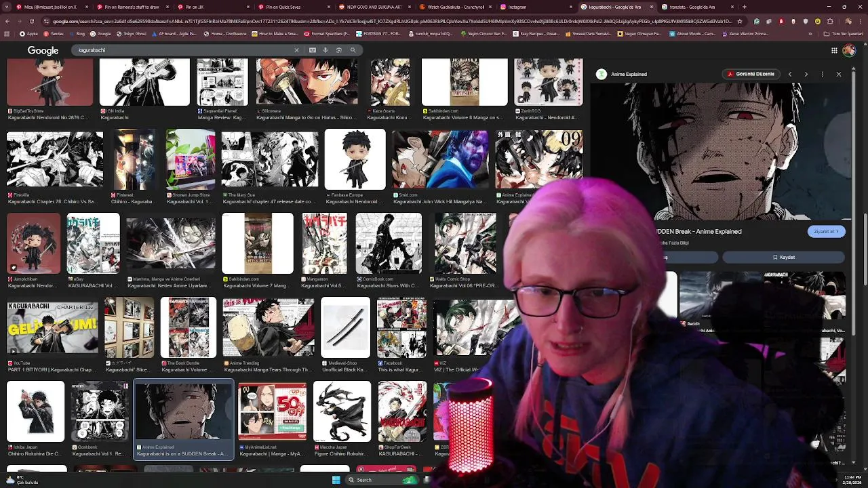Open Manga Review Sequential Planet result

(222, 89)
